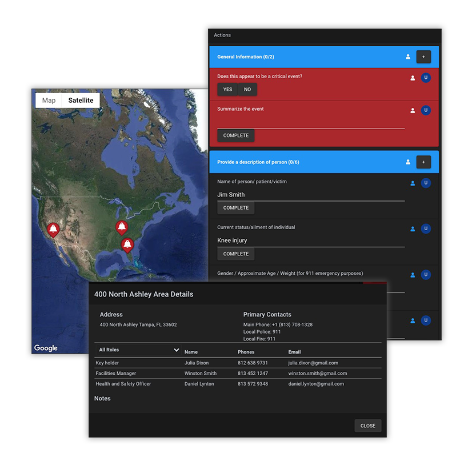Image resolution: width=476 pixels, height=457 pixels.
Task: Switch map view to Satellite tab
Action: click(x=81, y=101)
